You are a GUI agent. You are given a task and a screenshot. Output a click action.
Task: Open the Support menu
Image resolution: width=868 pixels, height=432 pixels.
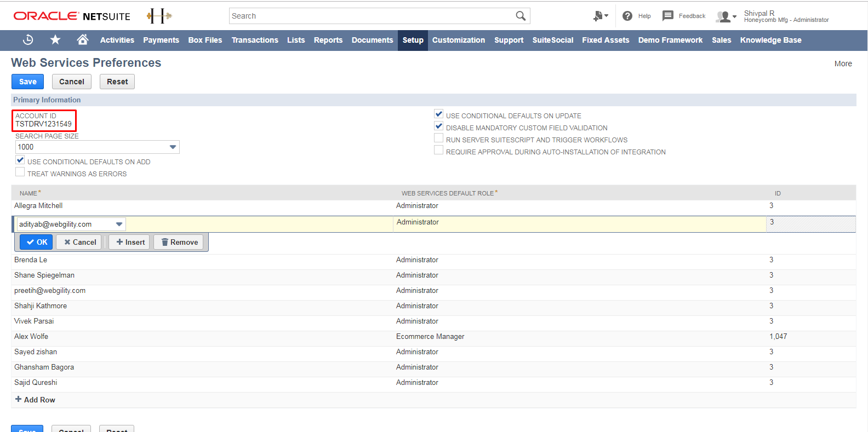coord(509,40)
